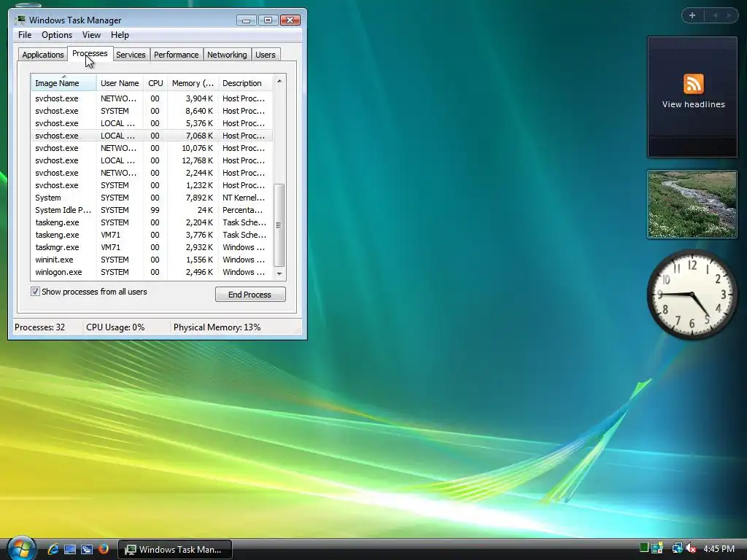The height and width of the screenshot is (560, 747).
Task: Click the process list scrollbar thumb
Action: (279, 225)
